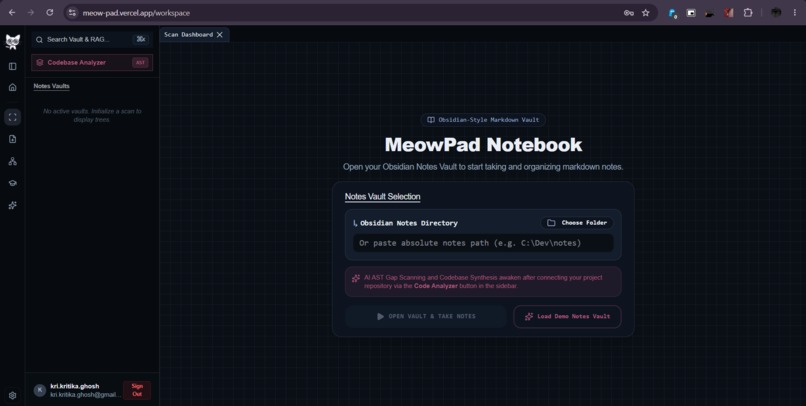Click the sparkle icon in the AI notice
The image size is (806, 406).
tap(356, 279)
